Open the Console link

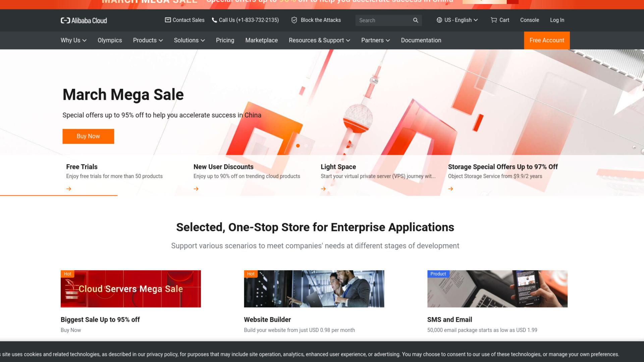coord(530,20)
